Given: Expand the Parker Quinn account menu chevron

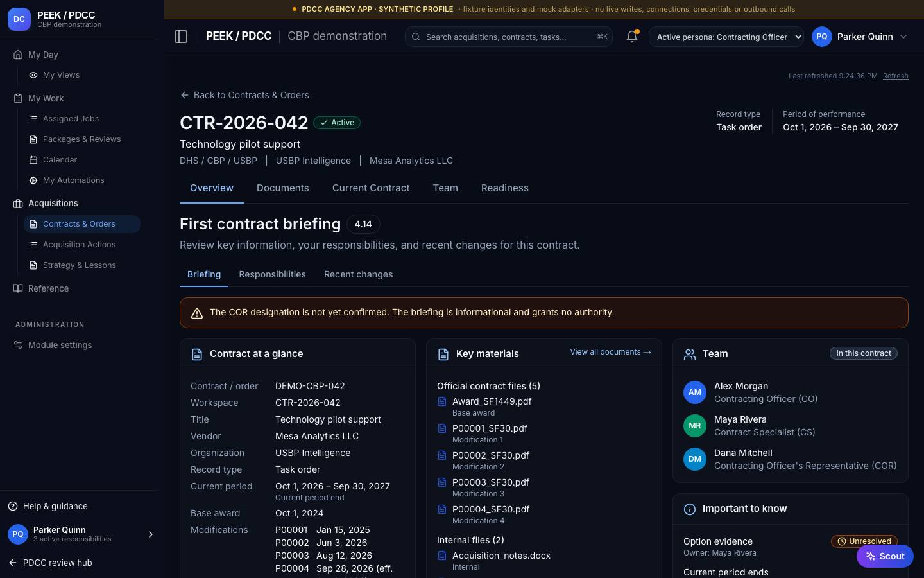Looking at the screenshot, I should (903, 37).
